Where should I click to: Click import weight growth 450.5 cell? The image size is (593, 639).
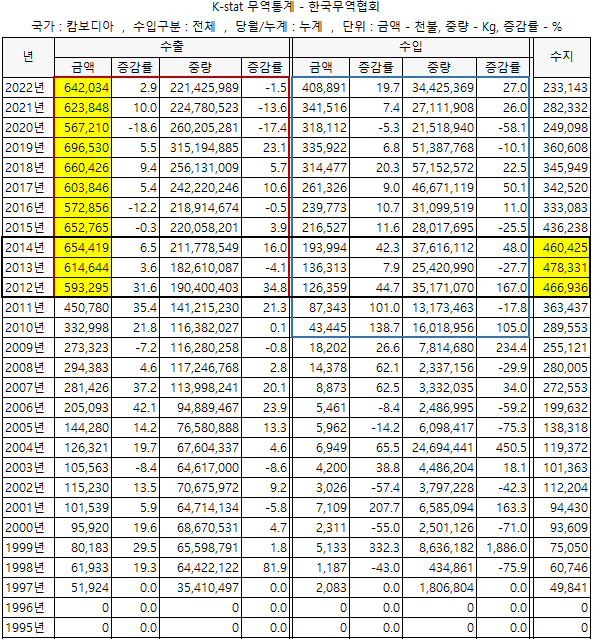503,447
